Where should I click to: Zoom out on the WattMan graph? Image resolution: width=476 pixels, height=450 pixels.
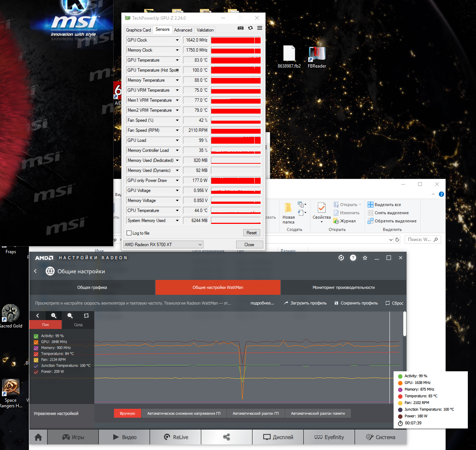[70, 316]
